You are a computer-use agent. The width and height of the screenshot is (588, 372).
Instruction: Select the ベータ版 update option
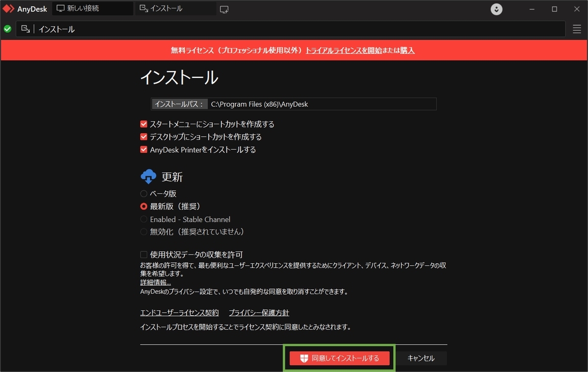tap(144, 194)
